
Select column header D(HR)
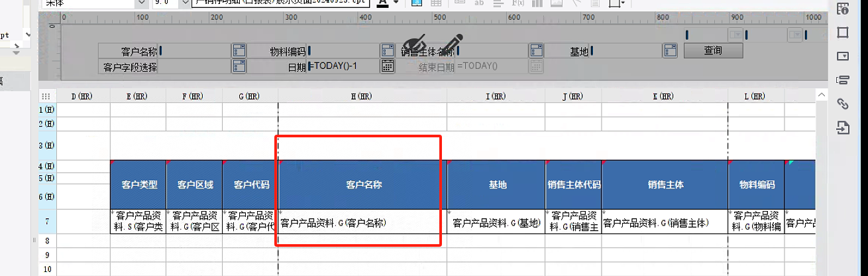83,96
